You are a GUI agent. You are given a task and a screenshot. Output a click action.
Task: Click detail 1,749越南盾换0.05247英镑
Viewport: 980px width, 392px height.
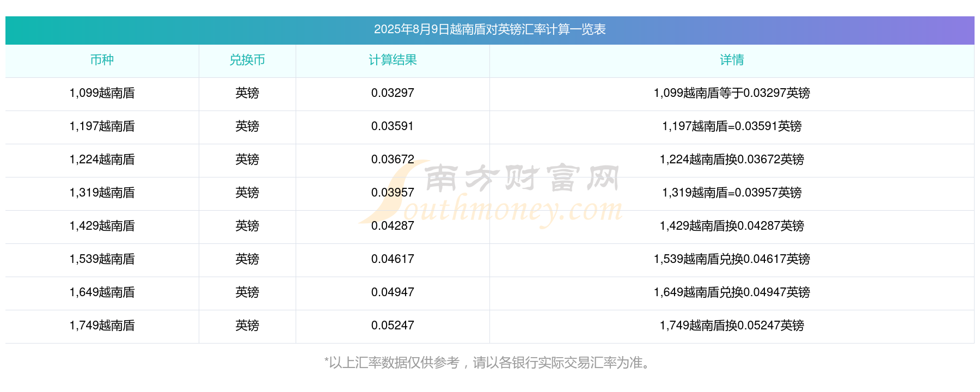732,326
